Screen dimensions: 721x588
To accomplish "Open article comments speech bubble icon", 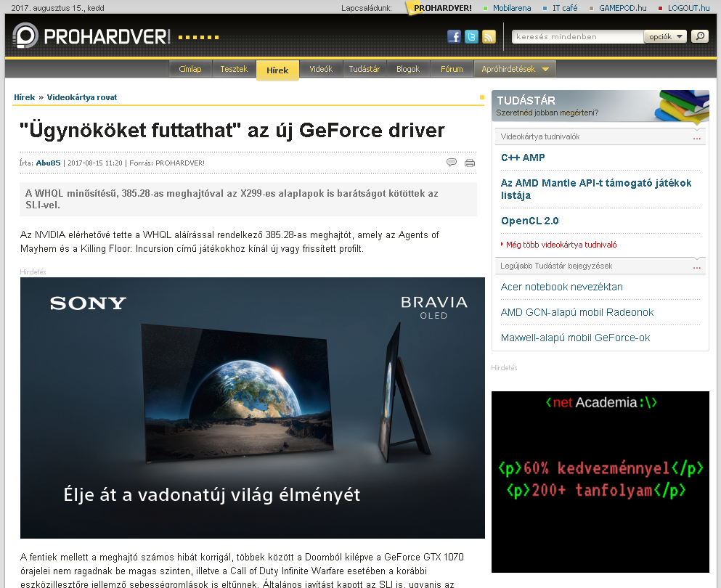I will (x=451, y=163).
